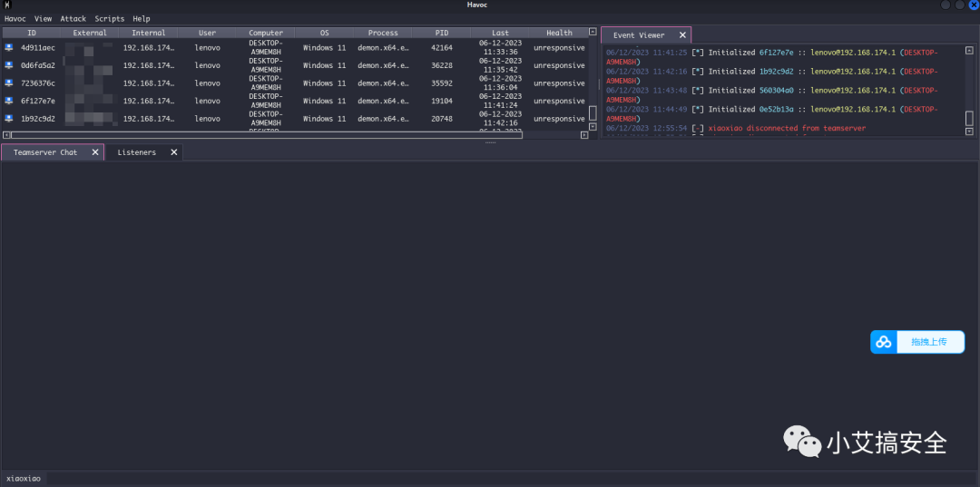Open the Scripts menu
Viewport: 980px width, 487px height.
pos(110,19)
